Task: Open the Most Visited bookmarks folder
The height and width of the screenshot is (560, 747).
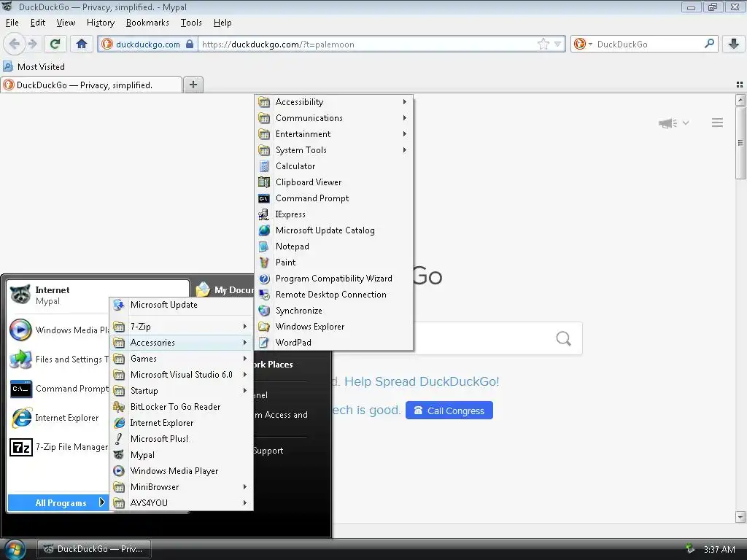Action: click(34, 66)
